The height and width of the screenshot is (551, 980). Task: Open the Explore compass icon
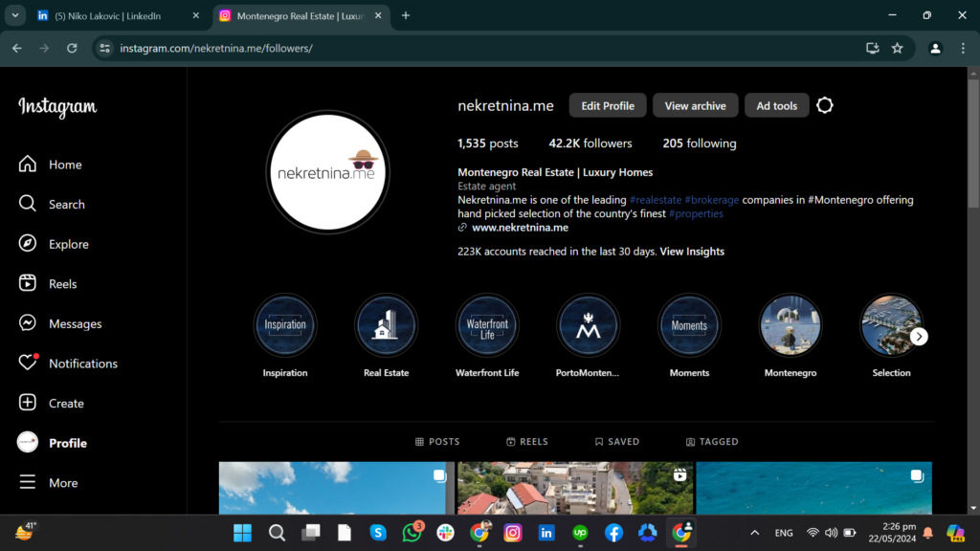[28, 244]
